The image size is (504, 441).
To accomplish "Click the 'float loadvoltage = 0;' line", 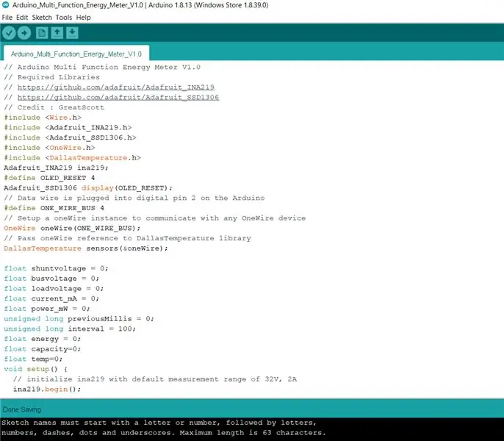I will (x=54, y=289).
